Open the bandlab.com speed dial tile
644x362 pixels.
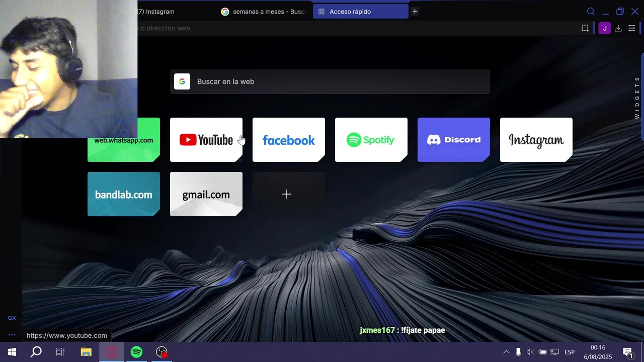[x=124, y=194]
